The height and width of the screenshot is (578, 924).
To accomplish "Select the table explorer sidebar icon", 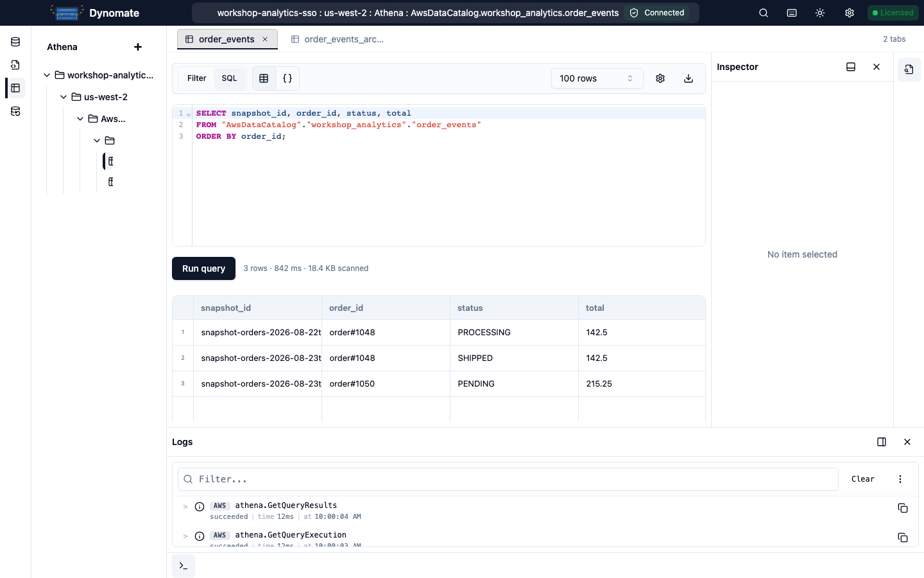I will point(15,88).
